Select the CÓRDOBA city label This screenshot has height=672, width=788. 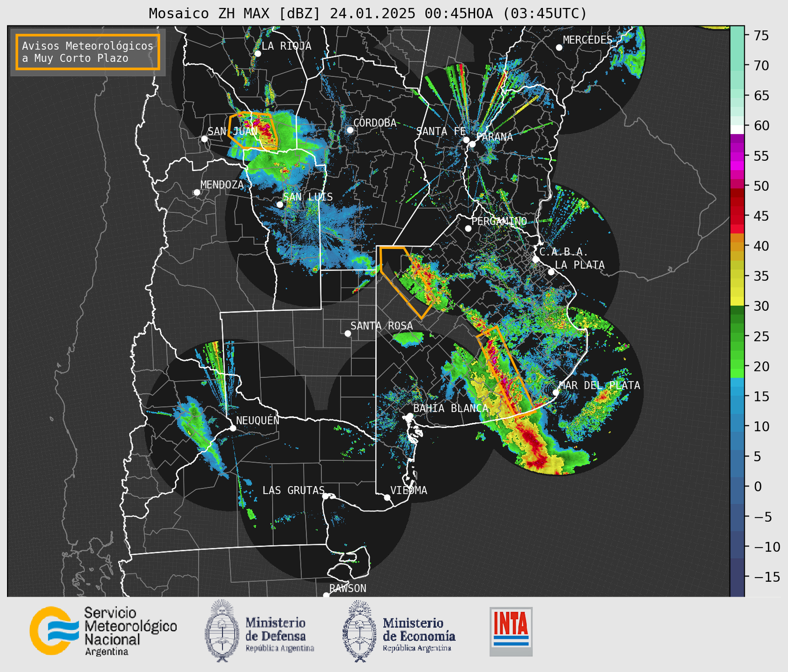click(x=375, y=122)
